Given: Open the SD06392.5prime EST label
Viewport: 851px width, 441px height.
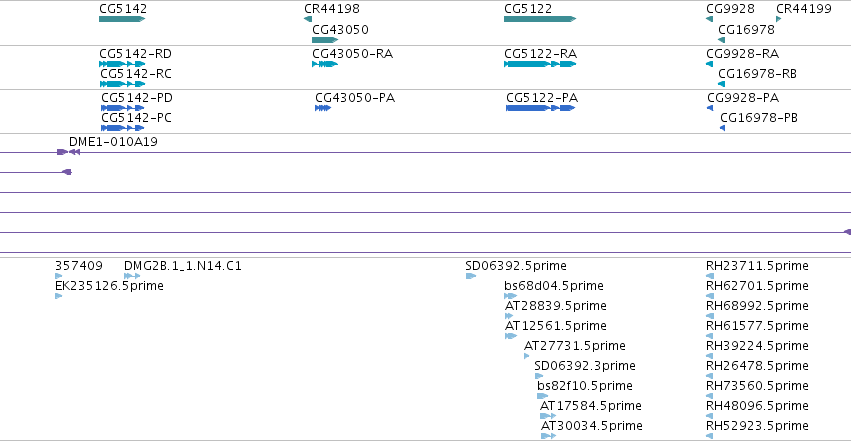Looking at the screenshot, I should click(x=516, y=266).
